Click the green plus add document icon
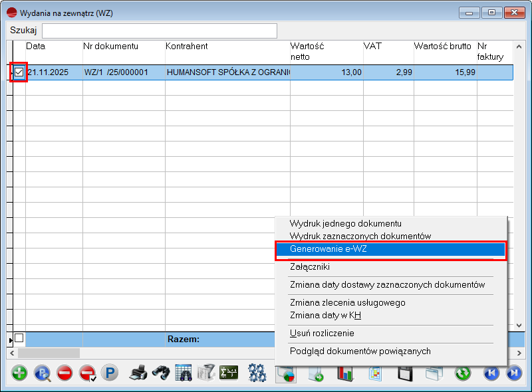532x392 pixels. [x=19, y=373]
